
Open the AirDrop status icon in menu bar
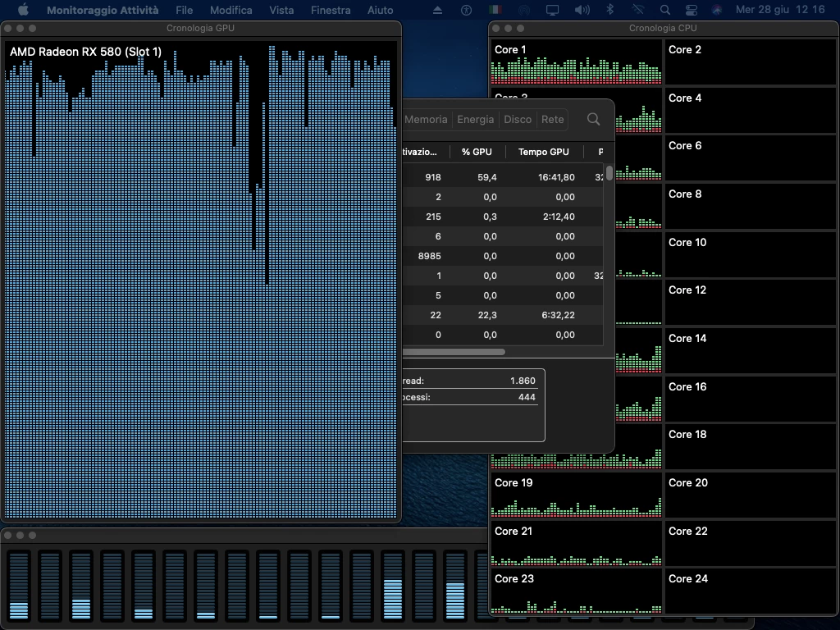[524, 10]
